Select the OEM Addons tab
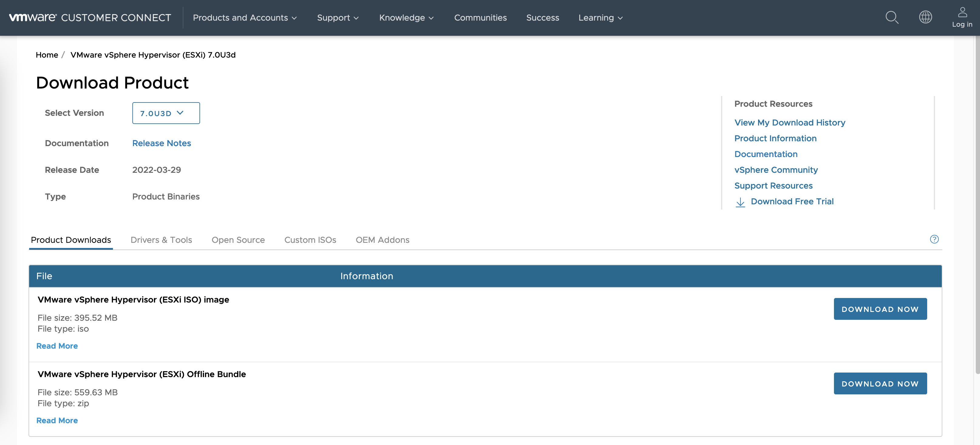 (x=382, y=240)
